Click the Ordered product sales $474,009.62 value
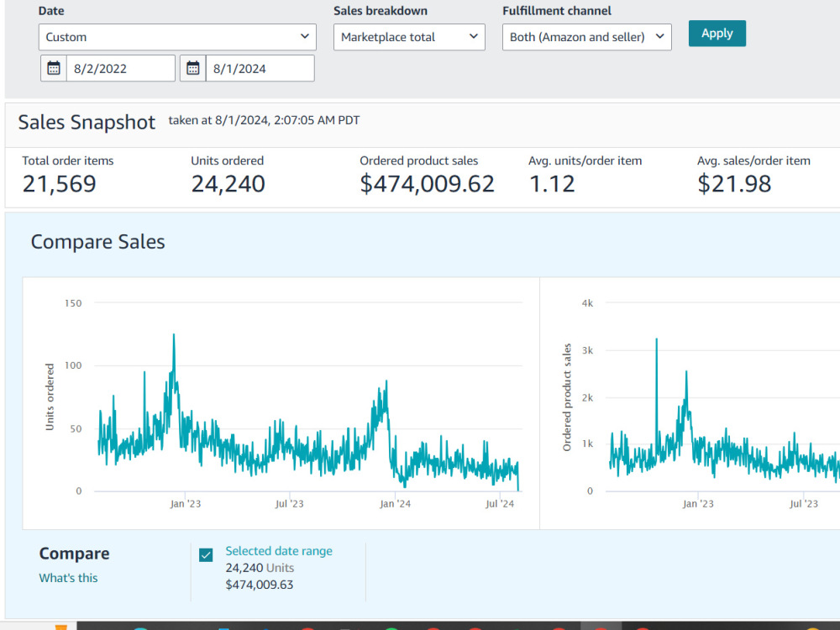Image resolution: width=840 pixels, height=630 pixels. coord(427,184)
